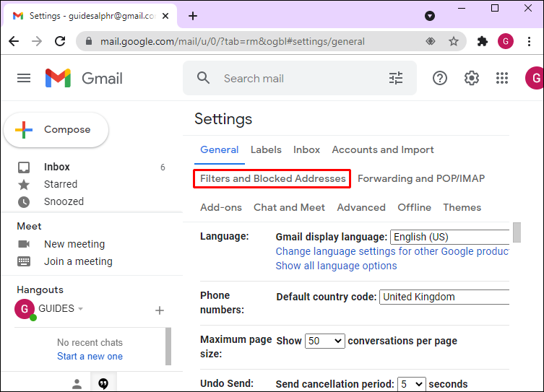
Task: Open the Google account avatar in Gmail
Action: pos(535,78)
